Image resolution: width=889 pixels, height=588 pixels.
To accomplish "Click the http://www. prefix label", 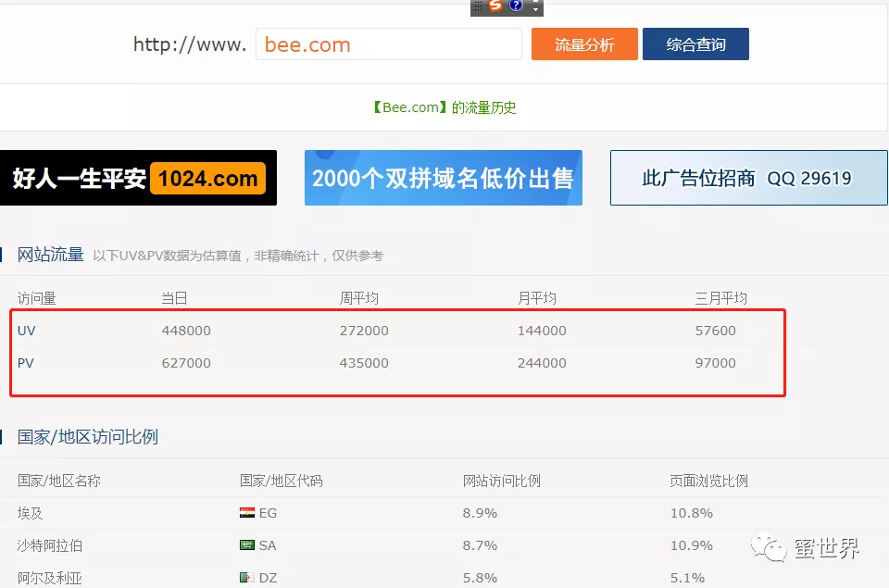I will [189, 44].
